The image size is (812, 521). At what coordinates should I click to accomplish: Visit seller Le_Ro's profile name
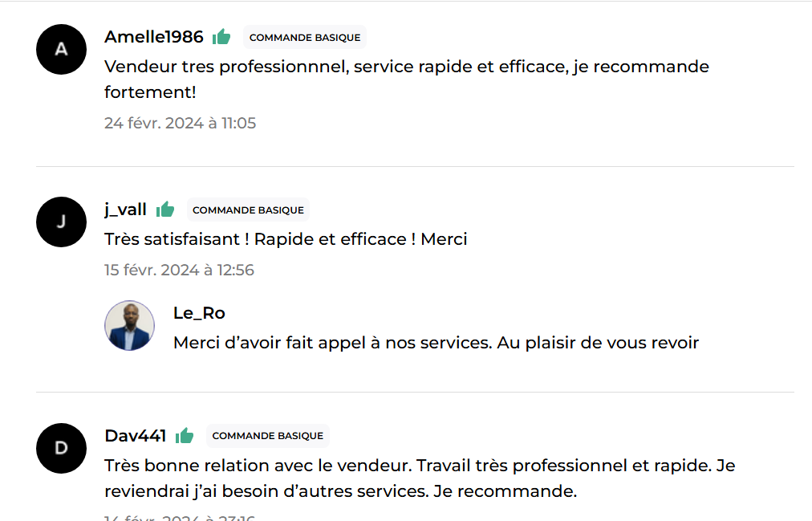point(199,313)
